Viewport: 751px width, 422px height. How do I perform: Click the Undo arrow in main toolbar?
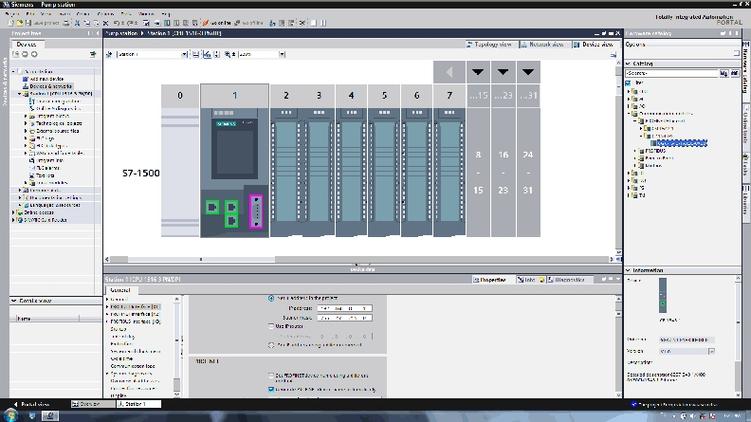coord(116,23)
